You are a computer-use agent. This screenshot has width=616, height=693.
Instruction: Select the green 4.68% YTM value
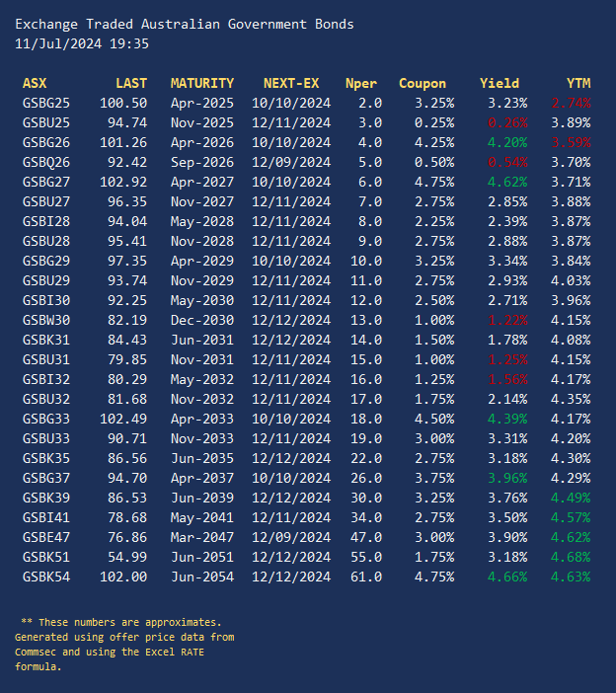(571, 558)
